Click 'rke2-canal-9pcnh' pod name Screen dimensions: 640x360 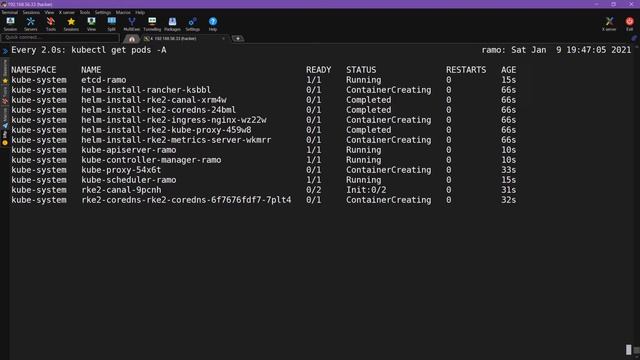point(121,190)
